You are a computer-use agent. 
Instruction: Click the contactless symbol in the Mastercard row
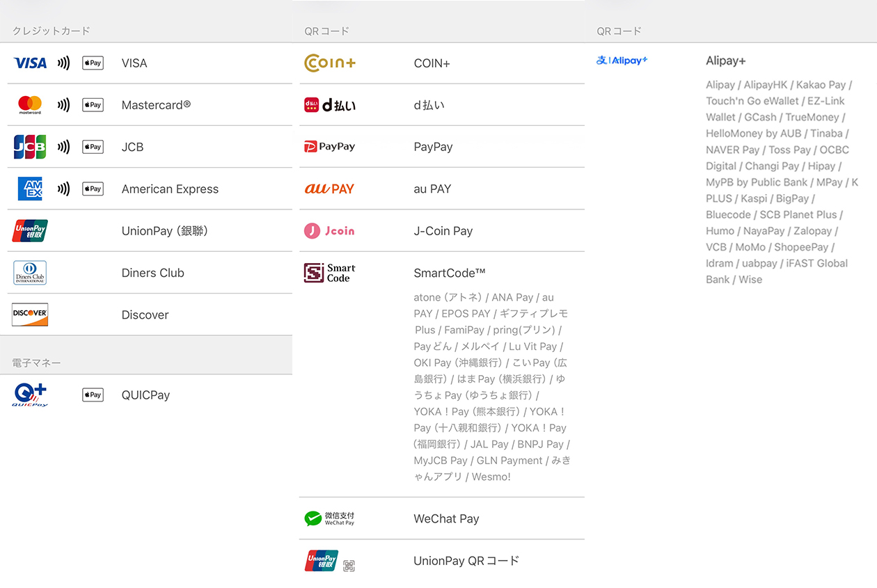coord(63,105)
